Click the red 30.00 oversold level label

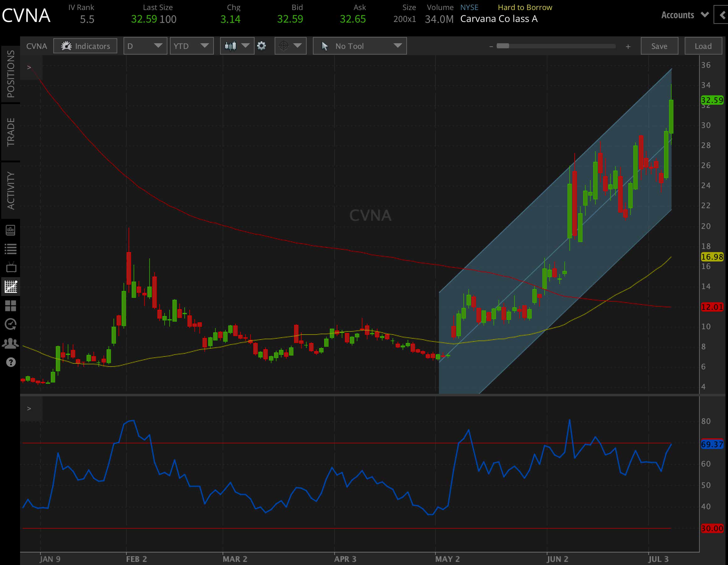pos(712,529)
